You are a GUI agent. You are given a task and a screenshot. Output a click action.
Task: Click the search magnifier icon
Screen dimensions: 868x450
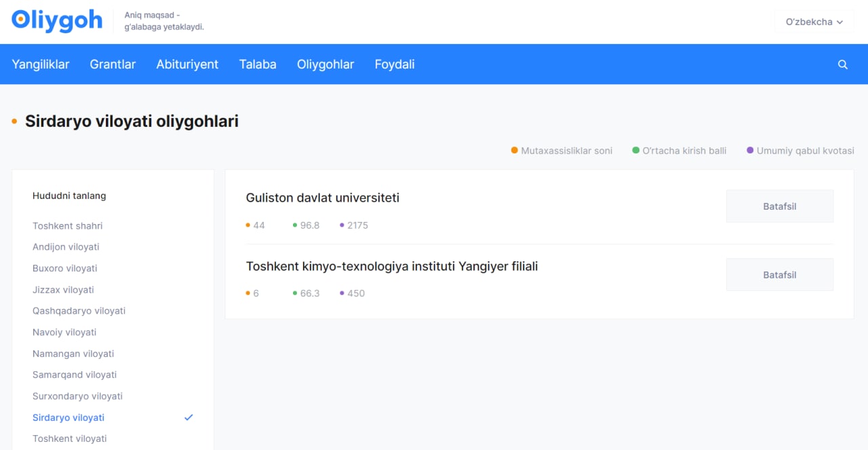(843, 64)
